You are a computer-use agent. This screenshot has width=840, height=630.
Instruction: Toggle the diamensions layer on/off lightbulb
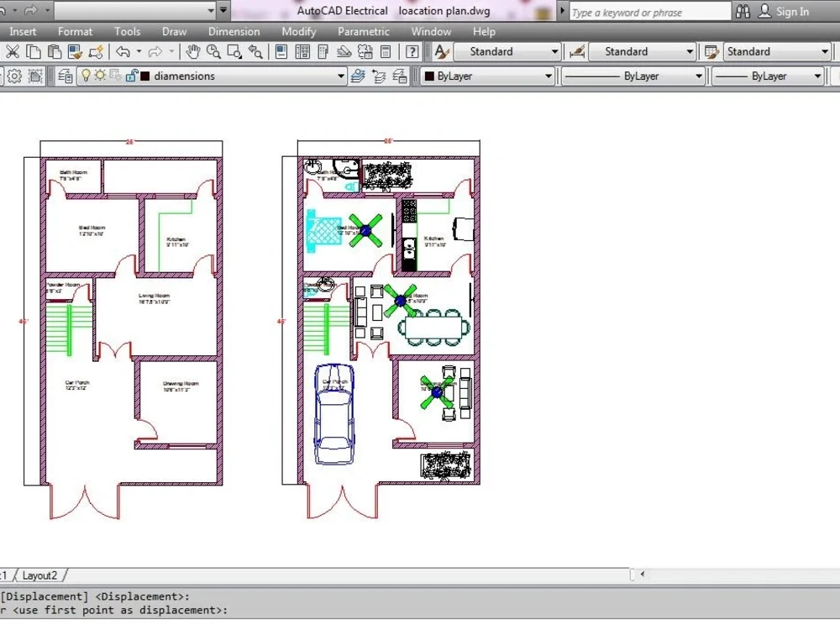[x=84, y=76]
